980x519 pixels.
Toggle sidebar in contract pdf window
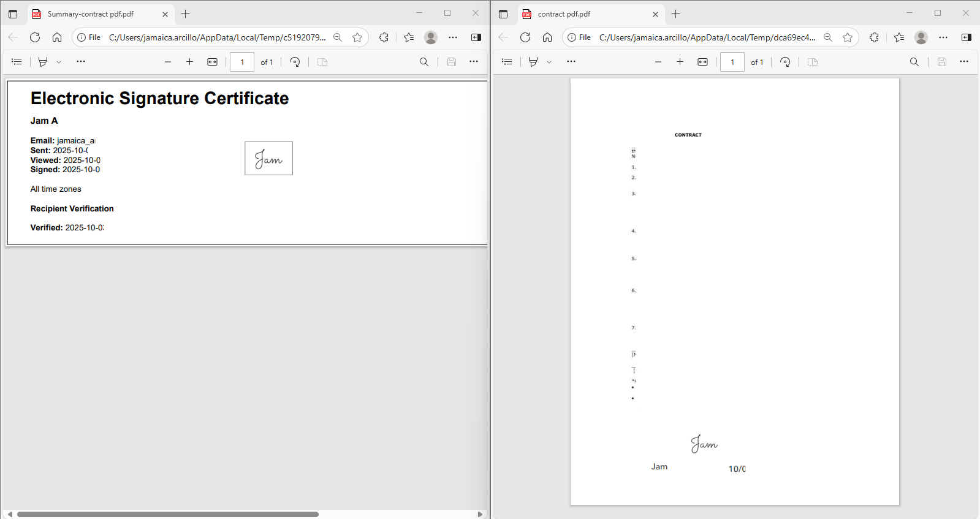point(967,37)
